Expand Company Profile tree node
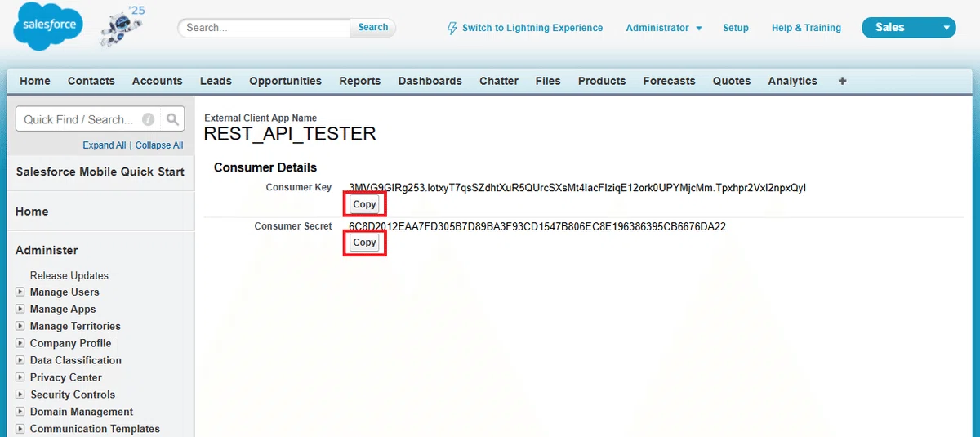Viewport: 980px width, 437px height. pyautogui.click(x=20, y=343)
